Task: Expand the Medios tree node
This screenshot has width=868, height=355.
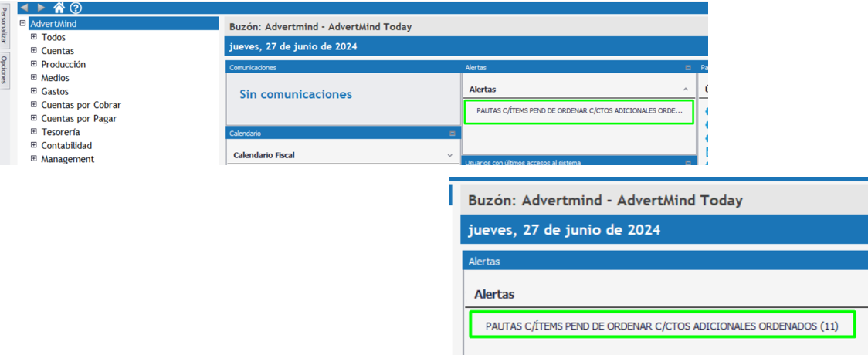Action: [34, 77]
